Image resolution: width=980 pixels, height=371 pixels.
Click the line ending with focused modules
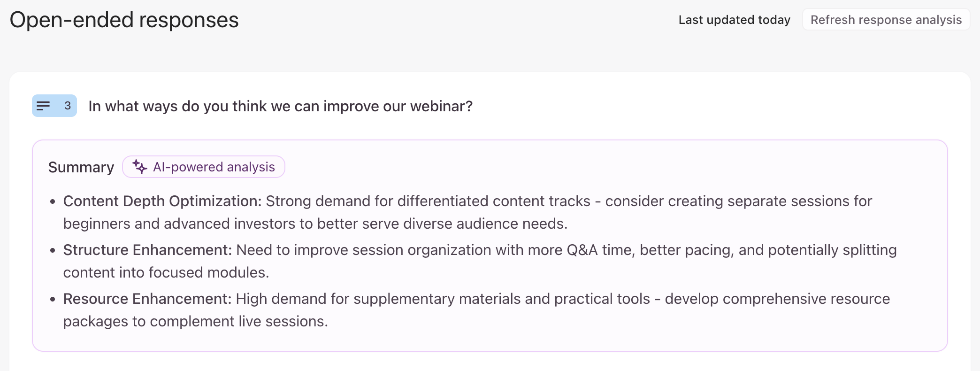pyautogui.click(x=166, y=272)
